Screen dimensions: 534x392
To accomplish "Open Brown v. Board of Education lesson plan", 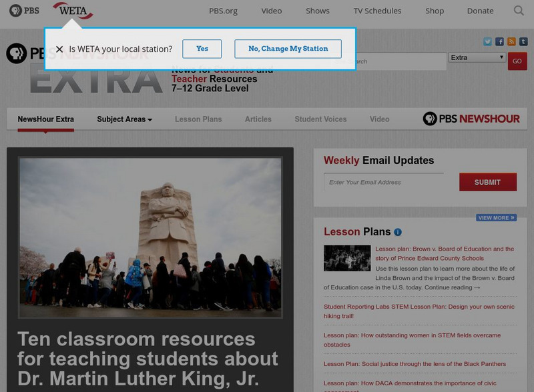I will pos(445,253).
